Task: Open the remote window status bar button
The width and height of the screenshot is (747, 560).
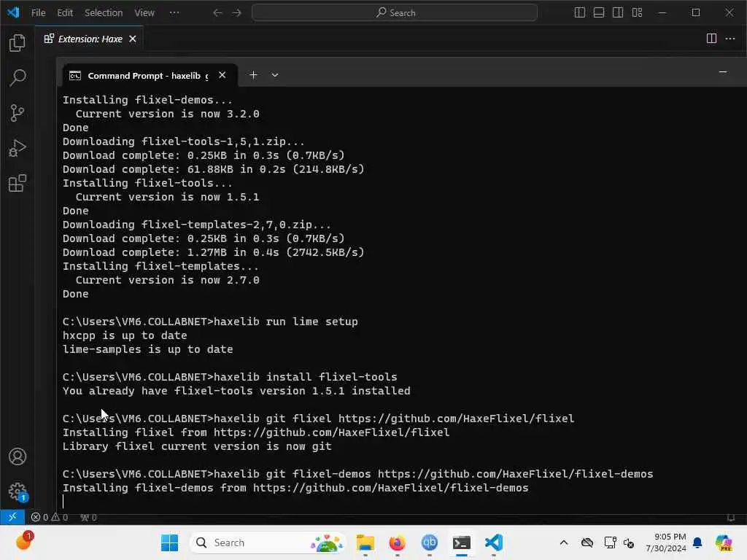Action: [x=12, y=517]
